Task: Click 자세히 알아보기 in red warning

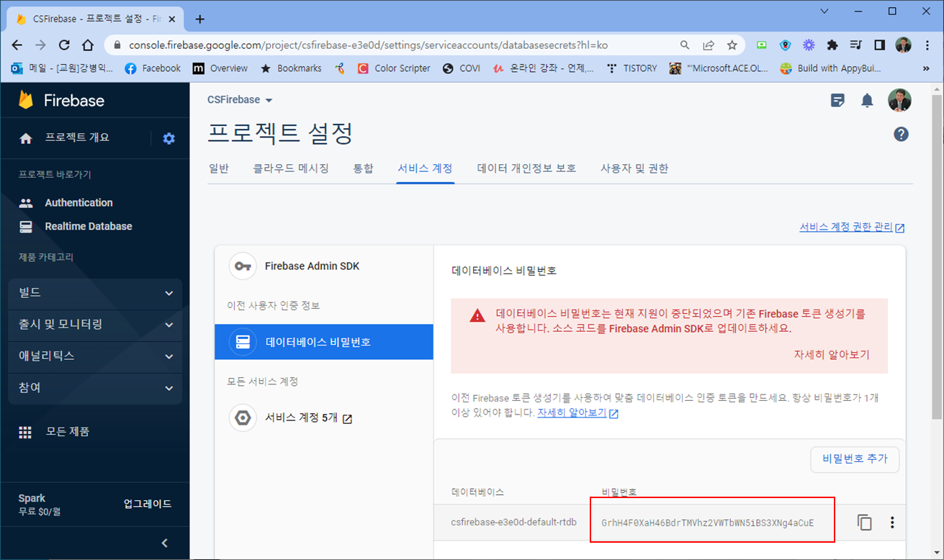Action: pyautogui.click(x=832, y=355)
